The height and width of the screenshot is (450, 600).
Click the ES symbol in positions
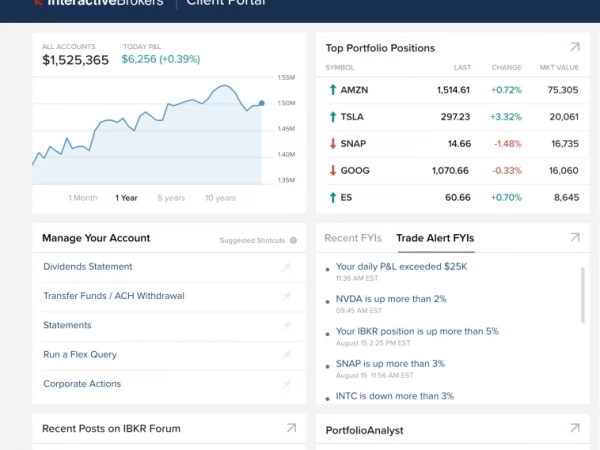click(346, 197)
